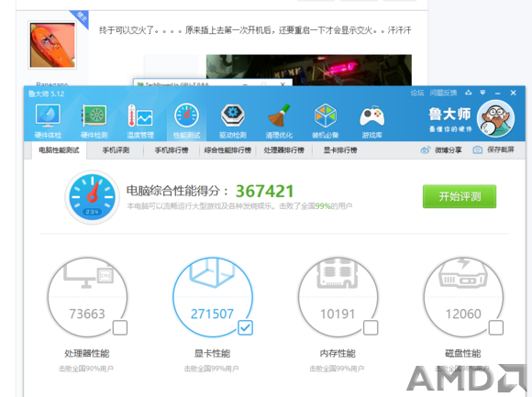532x397 pixels.
Task: Uncheck the 显卡性能 checkbox
Action: (x=245, y=328)
